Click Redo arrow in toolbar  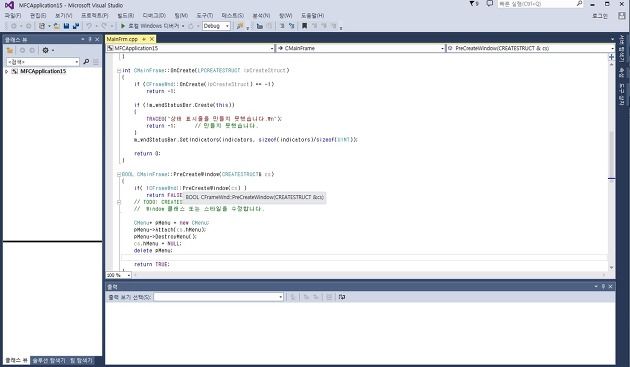pyautogui.click(x=104, y=26)
